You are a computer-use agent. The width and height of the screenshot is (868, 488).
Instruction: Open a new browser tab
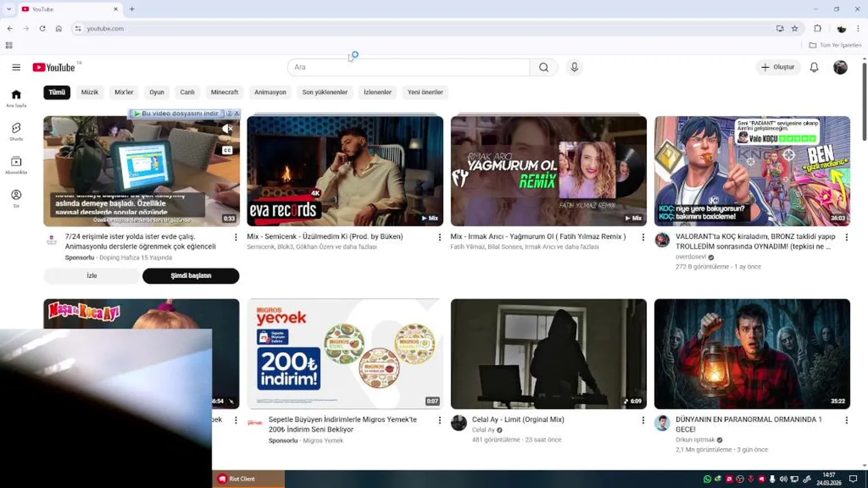click(132, 9)
